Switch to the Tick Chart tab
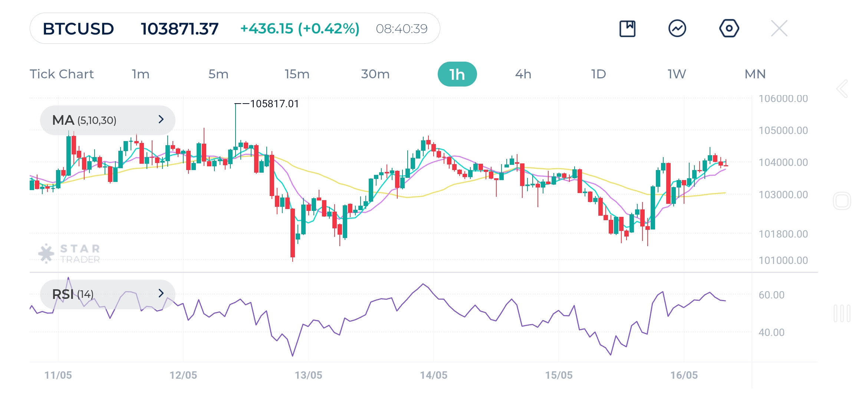Viewport: 868px width, 401px height. click(62, 74)
